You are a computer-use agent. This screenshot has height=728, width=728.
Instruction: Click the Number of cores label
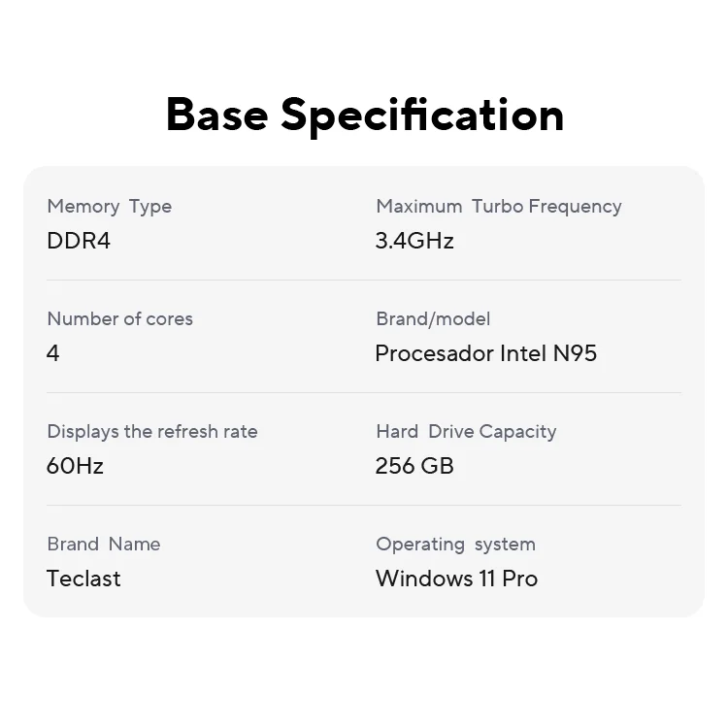(x=119, y=318)
